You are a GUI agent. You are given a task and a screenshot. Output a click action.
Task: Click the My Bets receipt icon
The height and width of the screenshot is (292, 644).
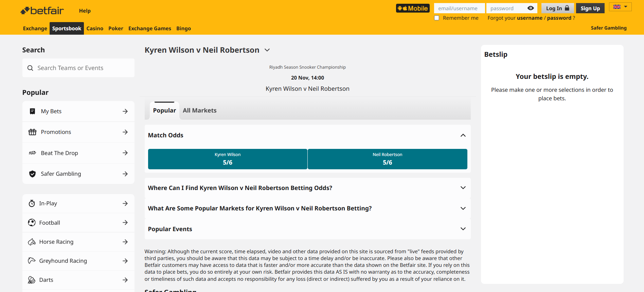(32, 111)
